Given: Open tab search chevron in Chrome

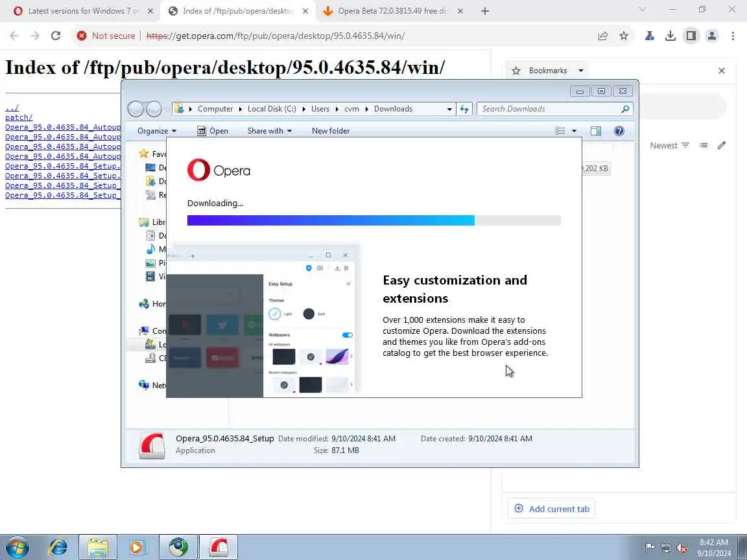Looking at the screenshot, I should (642, 9).
